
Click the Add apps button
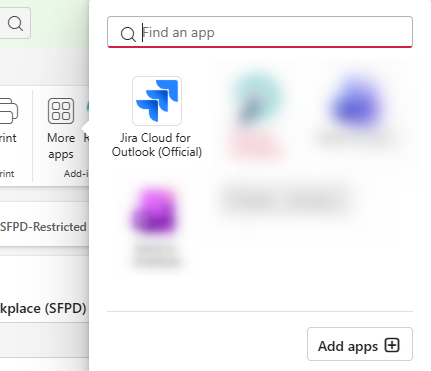click(360, 344)
